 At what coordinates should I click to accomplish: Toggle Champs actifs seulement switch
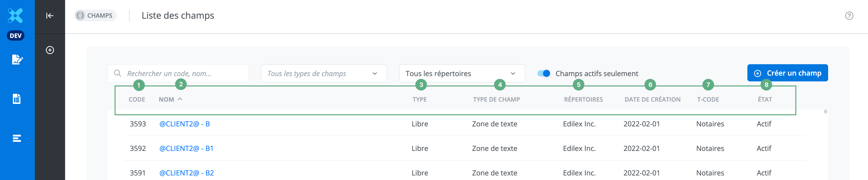pos(544,73)
